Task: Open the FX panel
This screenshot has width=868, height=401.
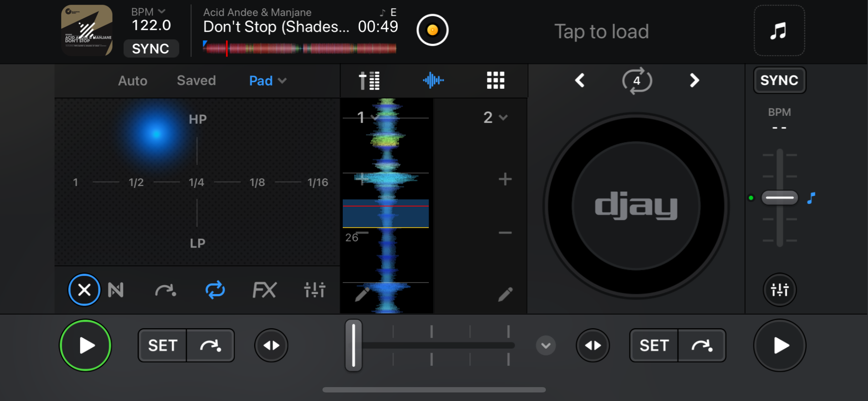Action: (x=264, y=289)
